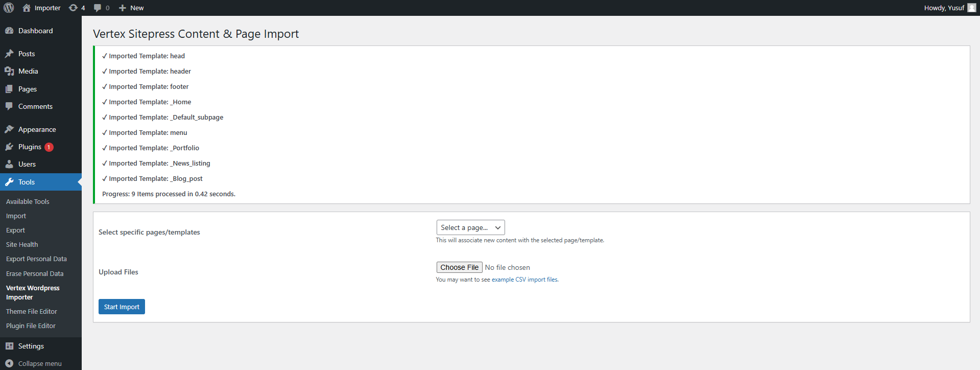980x370 pixels.
Task: Open the Available Tools submenu item
Action: click(x=28, y=201)
